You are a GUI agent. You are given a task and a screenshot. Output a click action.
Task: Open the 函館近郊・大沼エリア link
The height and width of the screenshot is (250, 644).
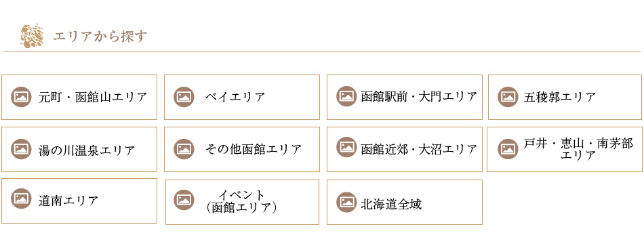tap(405, 150)
